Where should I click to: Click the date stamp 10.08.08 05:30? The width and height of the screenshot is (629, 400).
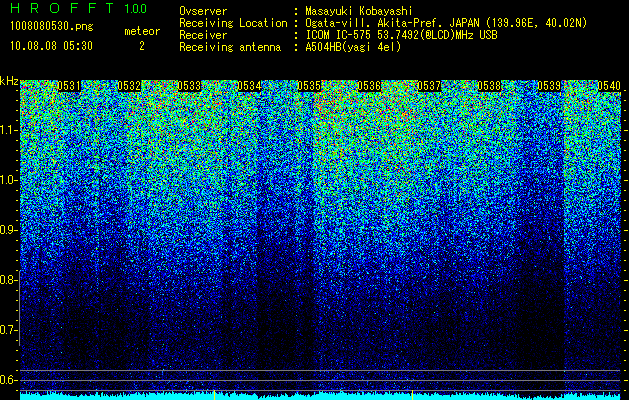tap(51, 46)
